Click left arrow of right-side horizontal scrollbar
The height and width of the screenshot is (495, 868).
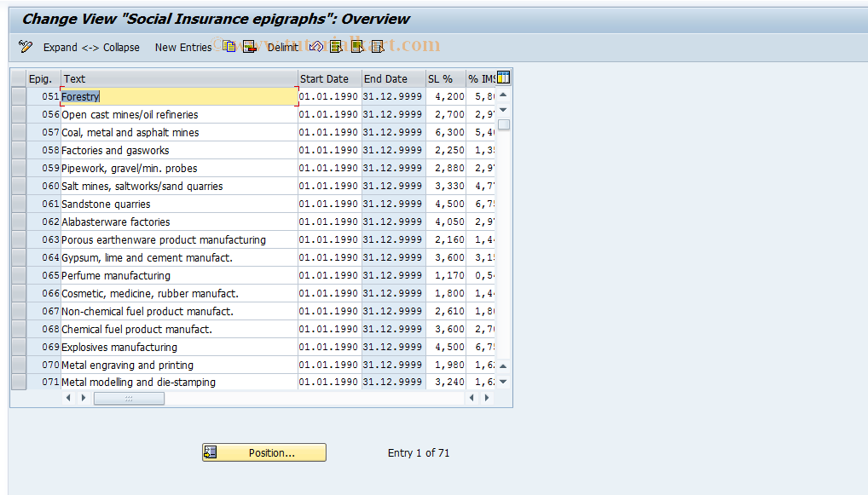pos(472,398)
